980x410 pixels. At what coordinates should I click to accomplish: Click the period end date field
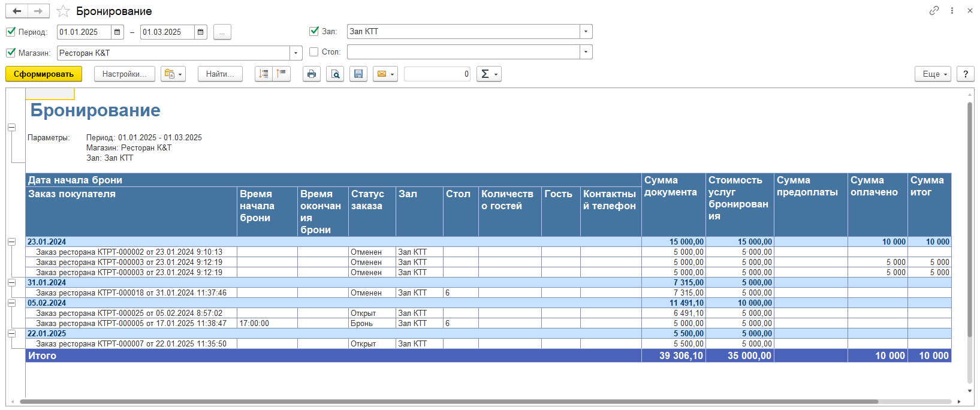(167, 32)
